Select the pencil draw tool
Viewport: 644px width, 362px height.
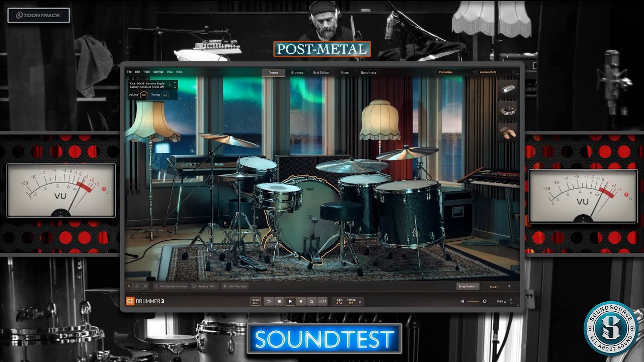click(x=137, y=286)
